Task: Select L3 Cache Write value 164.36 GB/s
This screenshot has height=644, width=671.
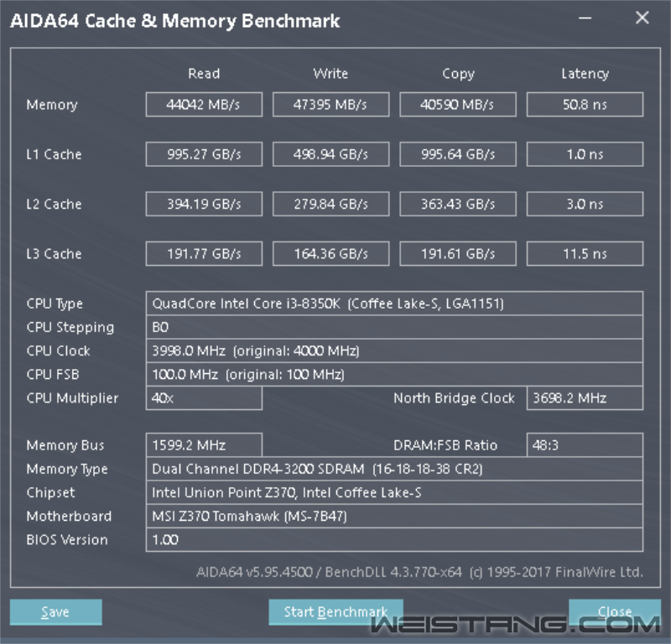Action: 330,254
